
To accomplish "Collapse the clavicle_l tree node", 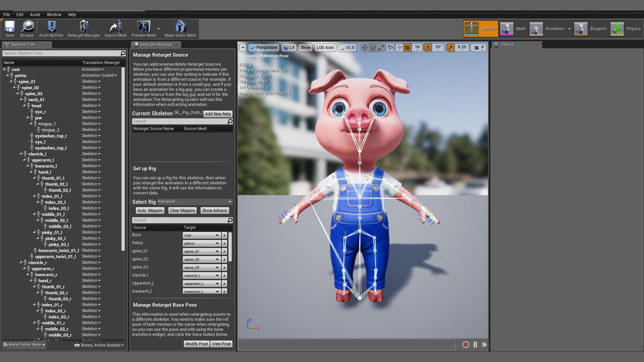I will tap(21, 154).
